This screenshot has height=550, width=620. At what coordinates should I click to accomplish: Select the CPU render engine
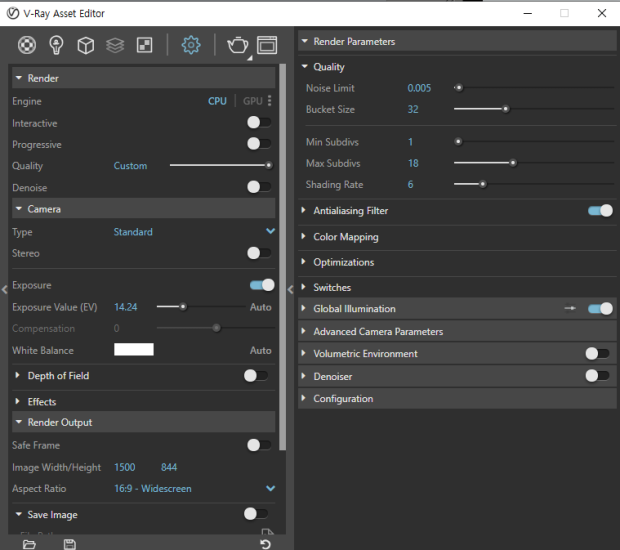click(x=217, y=101)
